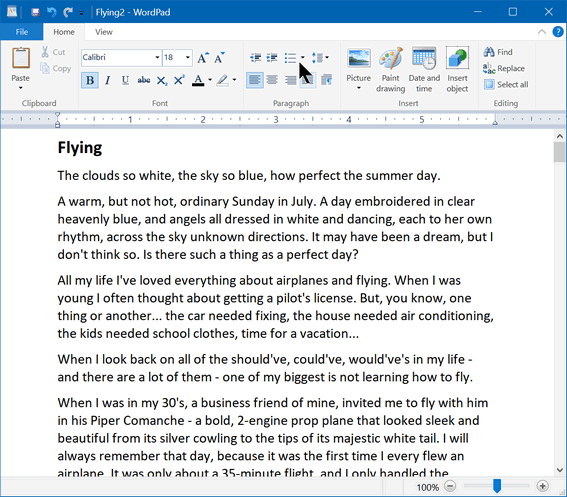Increase paragraph indent
Viewport: 567px width, 497px height.
pos(272,58)
